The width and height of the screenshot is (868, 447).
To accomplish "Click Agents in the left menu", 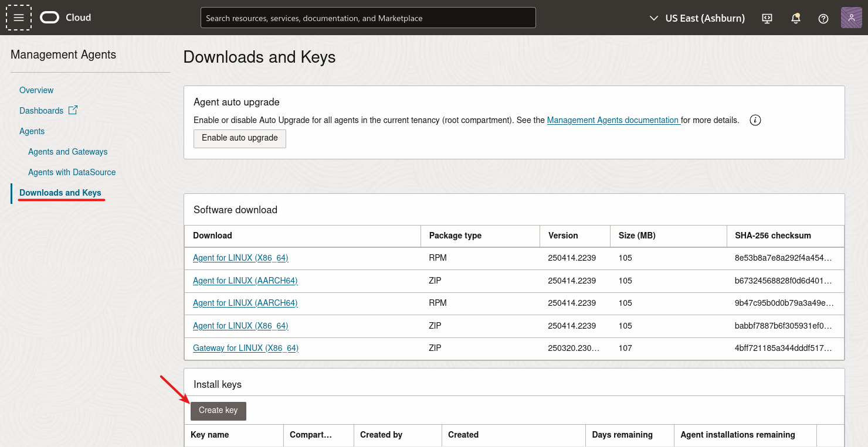I will [x=32, y=131].
